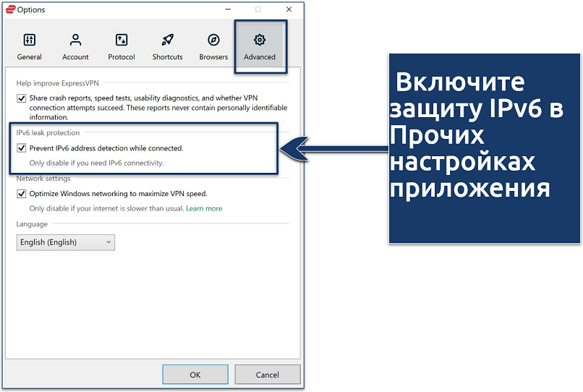Screen dimensions: 583x392
Task: Click 'Prevent IPv6 address detection while connected' label
Action: click(106, 148)
